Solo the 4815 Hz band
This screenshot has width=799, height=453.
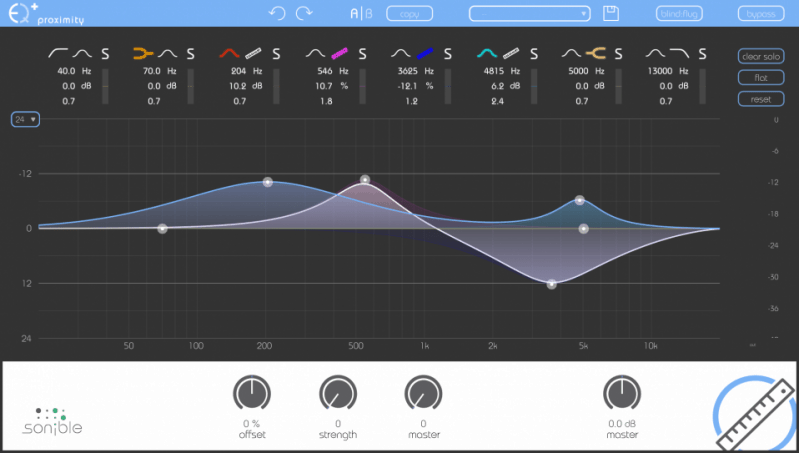pos(534,54)
